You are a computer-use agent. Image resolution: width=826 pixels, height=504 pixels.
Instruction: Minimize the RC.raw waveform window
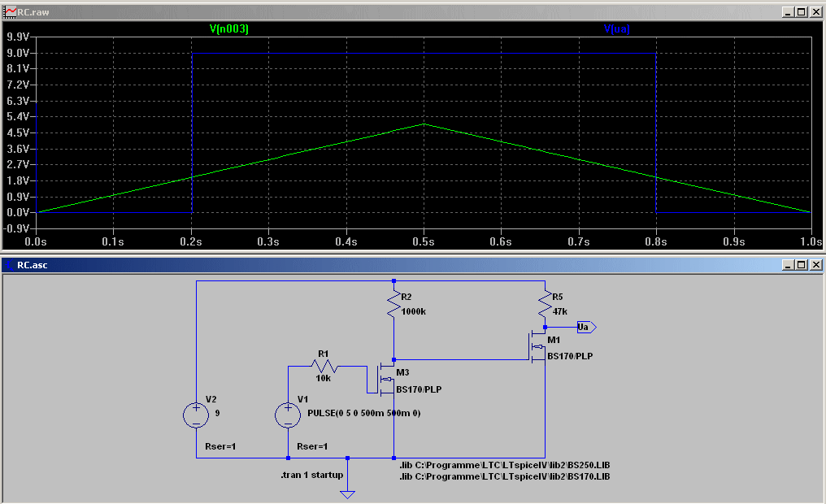tap(788, 11)
